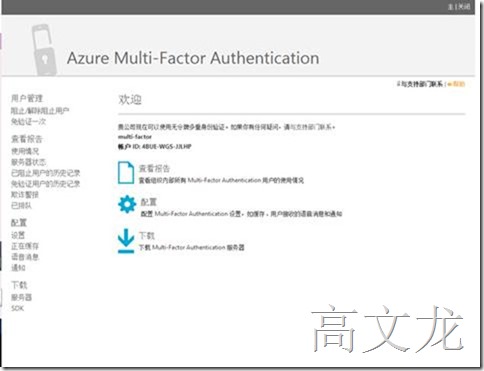Image resolution: width=484 pixels, height=371 pixels.
Task: Open 阻止/解除阻止用户 in sidebar
Action: 40,111
